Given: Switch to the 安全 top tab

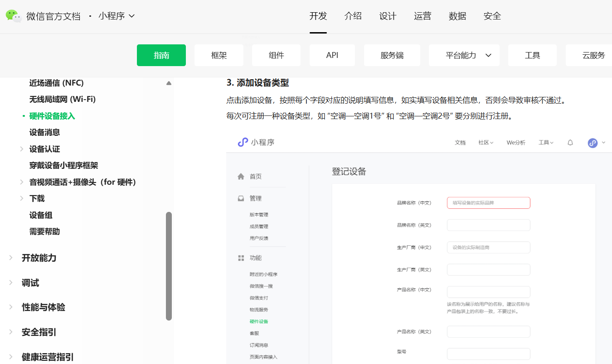Looking at the screenshot, I should click(x=492, y=16).
